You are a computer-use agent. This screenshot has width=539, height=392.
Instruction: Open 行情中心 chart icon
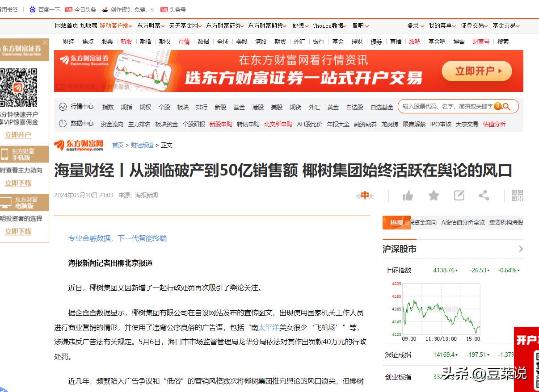coord(63,107)
